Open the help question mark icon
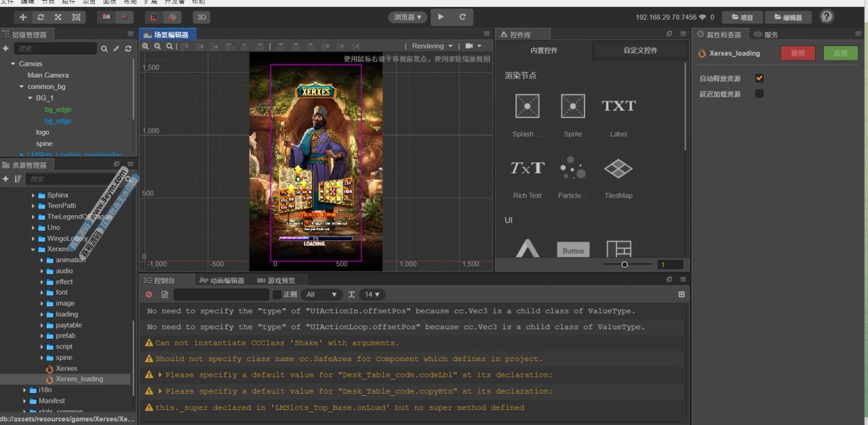 pyautogui.click(x=827, y=17)
